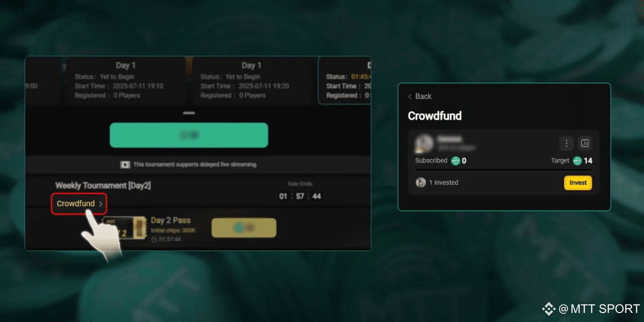This screenshot has height=322, width=644.
Task: Open the Crowdfund link
Action: click(x=76, y=204)
